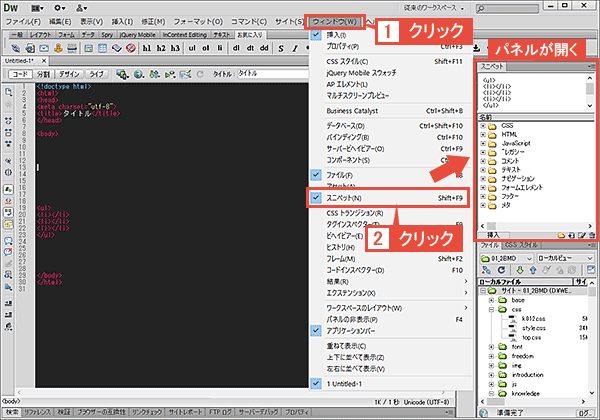Click the FTP ログ tab at bottom
Viewport: 600px width, 420px height.
click(x=220, y=412)
